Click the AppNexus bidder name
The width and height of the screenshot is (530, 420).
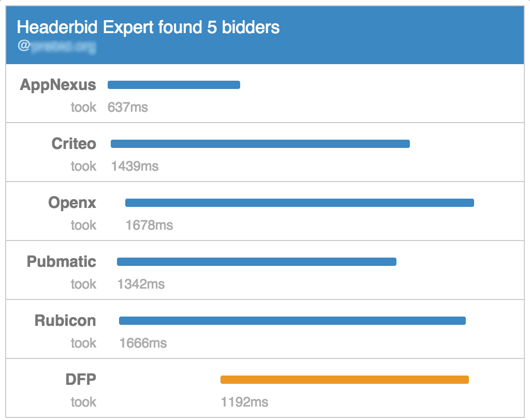tap(57, 85)
